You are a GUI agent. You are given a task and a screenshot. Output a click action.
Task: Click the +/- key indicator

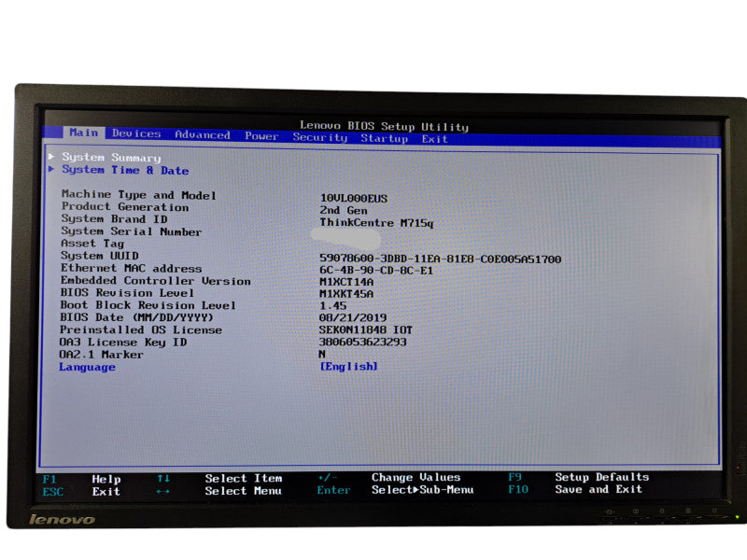(328, 477)
